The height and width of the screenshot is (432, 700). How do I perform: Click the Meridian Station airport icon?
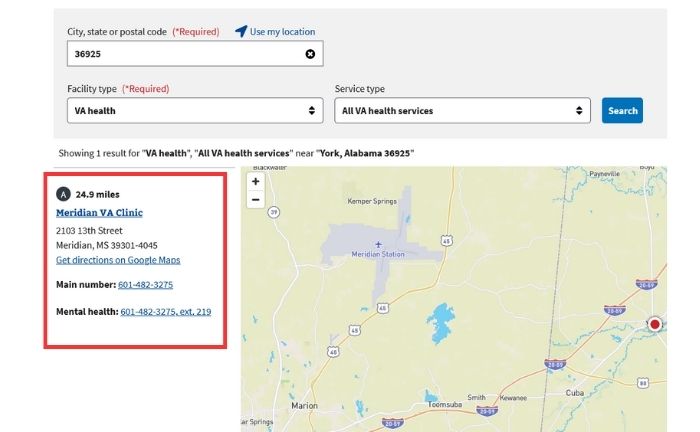378,244
